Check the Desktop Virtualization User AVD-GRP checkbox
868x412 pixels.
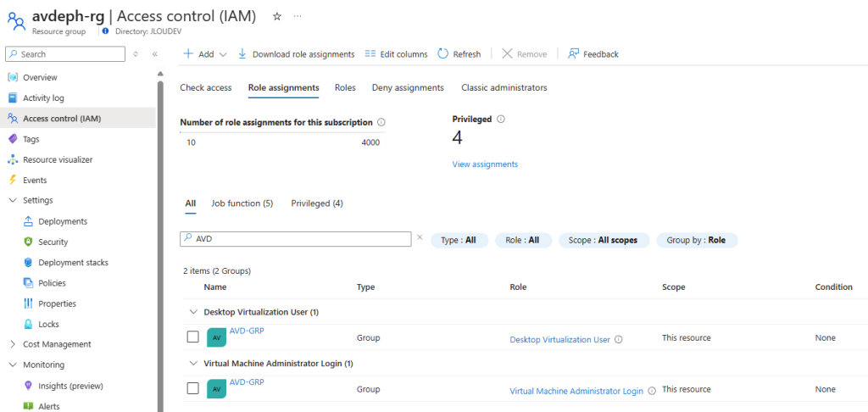(192, 337)
